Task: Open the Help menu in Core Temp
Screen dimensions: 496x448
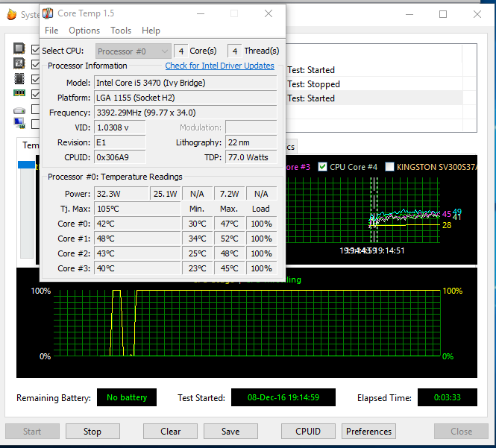Action: (x=151, y=31)
